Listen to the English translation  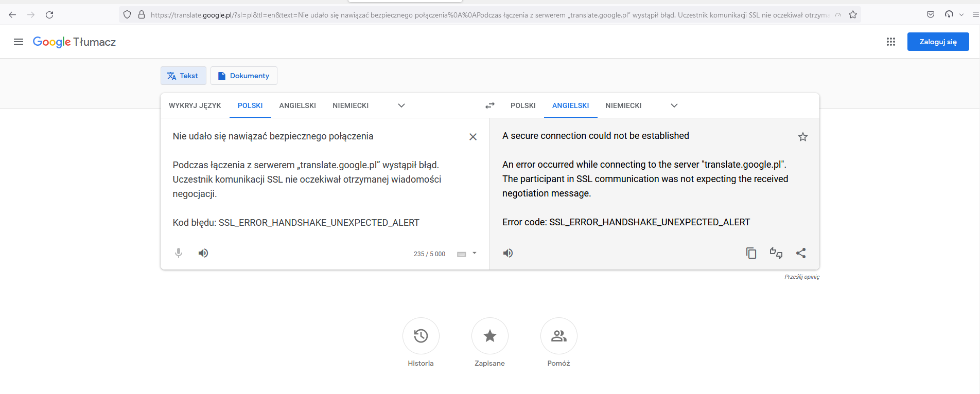point(507,253)
